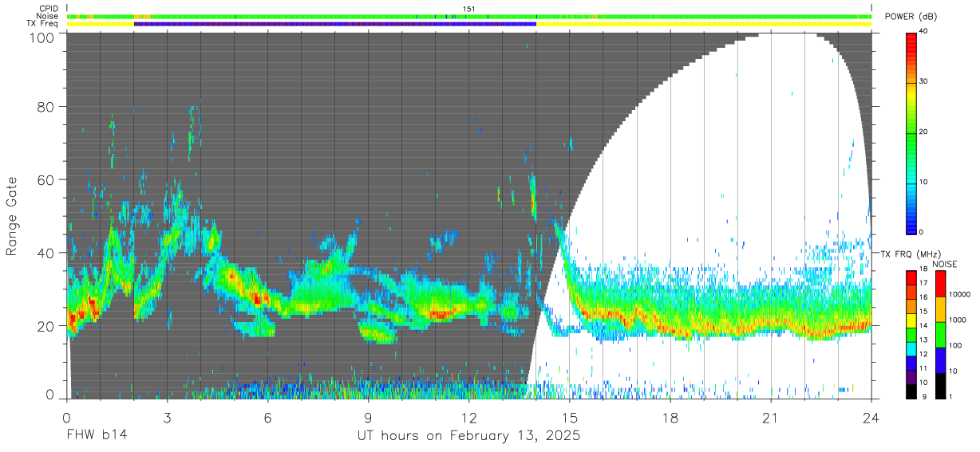This screenshot has height=452, width=980.
Task: Click the NOISE colorbar
Action: (941, 333)
